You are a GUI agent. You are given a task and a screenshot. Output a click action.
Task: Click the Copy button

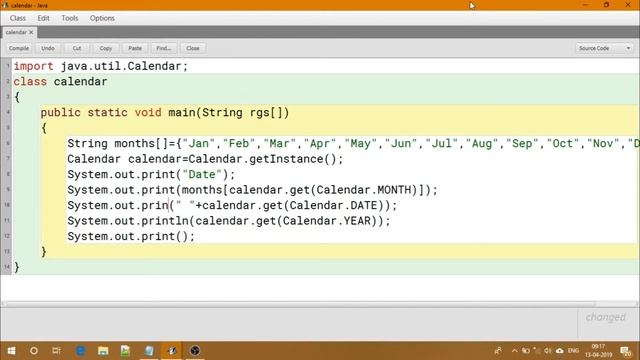[x=106, y=48]
